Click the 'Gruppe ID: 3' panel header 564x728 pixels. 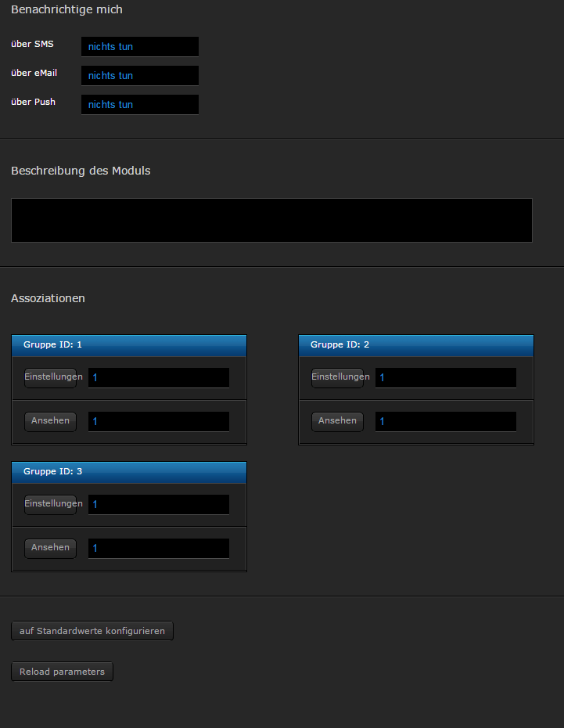(x=129, y=472)
